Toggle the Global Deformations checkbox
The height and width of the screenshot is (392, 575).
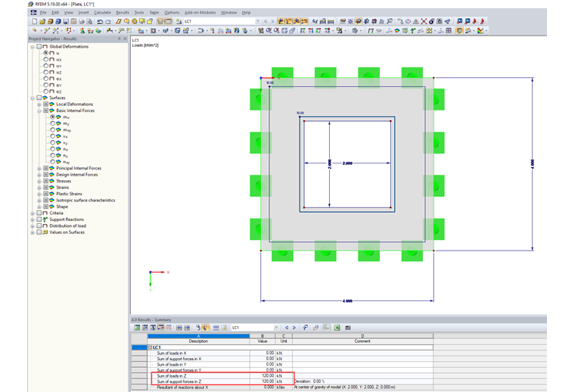pyautogui.click(x=39, y=47)
